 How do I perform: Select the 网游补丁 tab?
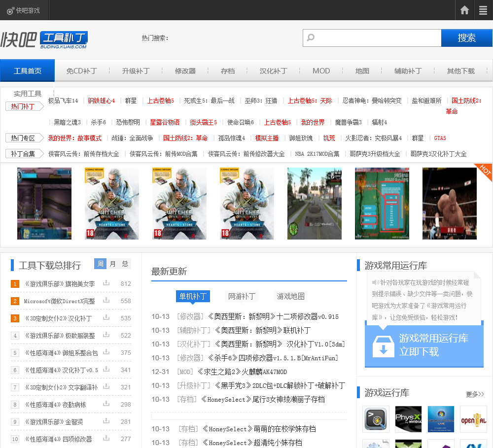point(242,296)
